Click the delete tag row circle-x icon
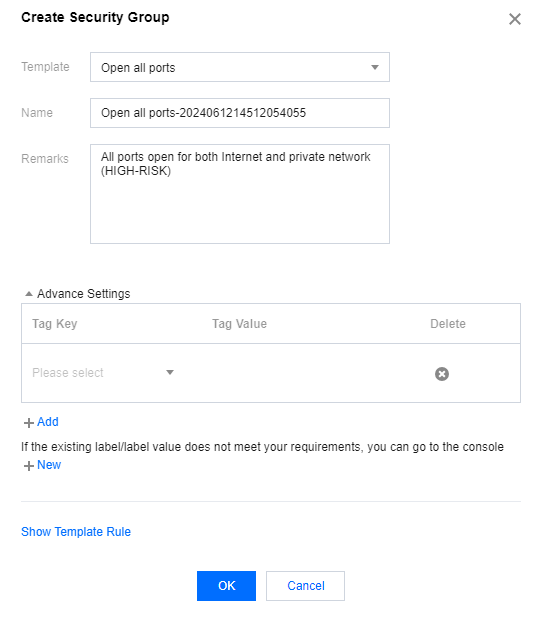Viewport: 542px width, 621px height. pos(442,373)
